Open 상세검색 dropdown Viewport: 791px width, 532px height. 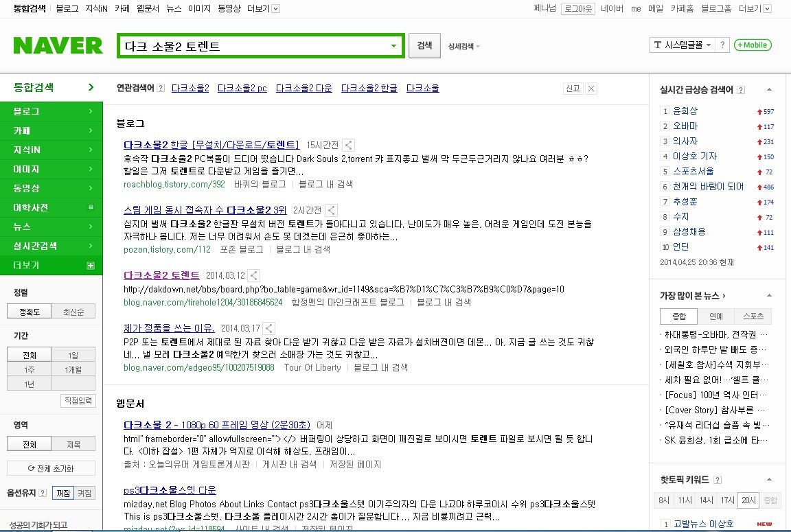(x=463, y=47)
